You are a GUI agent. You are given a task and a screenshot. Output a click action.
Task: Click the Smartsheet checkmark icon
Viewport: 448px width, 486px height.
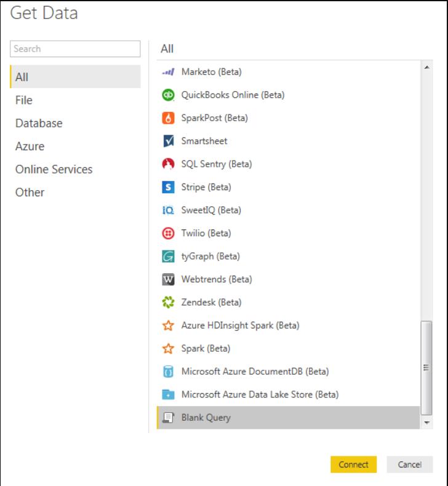point(167,141)
